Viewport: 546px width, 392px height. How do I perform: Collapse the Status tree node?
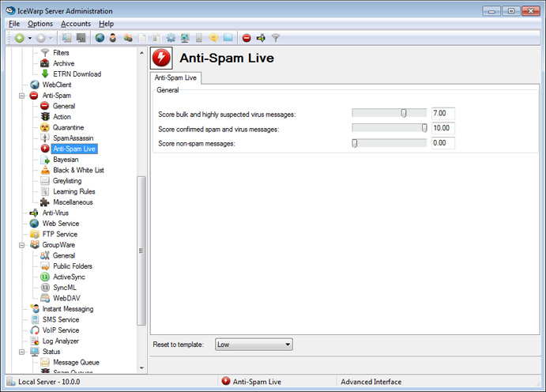tap(21, 352)
